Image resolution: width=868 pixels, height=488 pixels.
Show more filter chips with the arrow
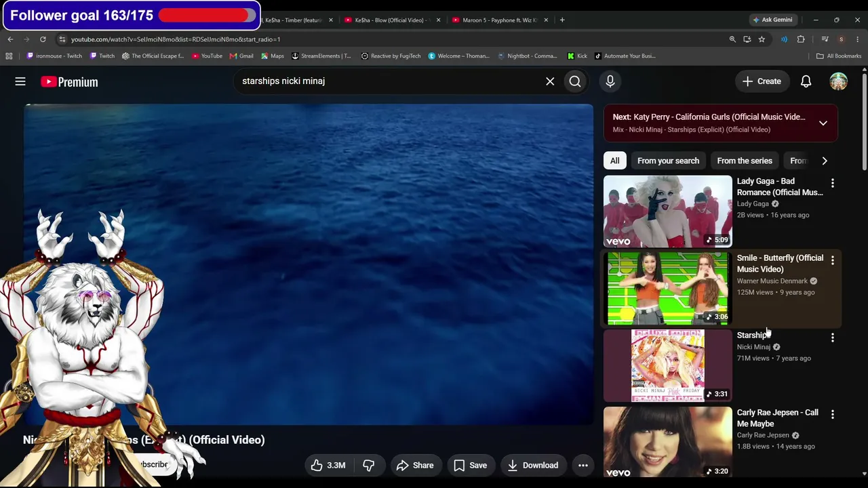pos(825,161)
